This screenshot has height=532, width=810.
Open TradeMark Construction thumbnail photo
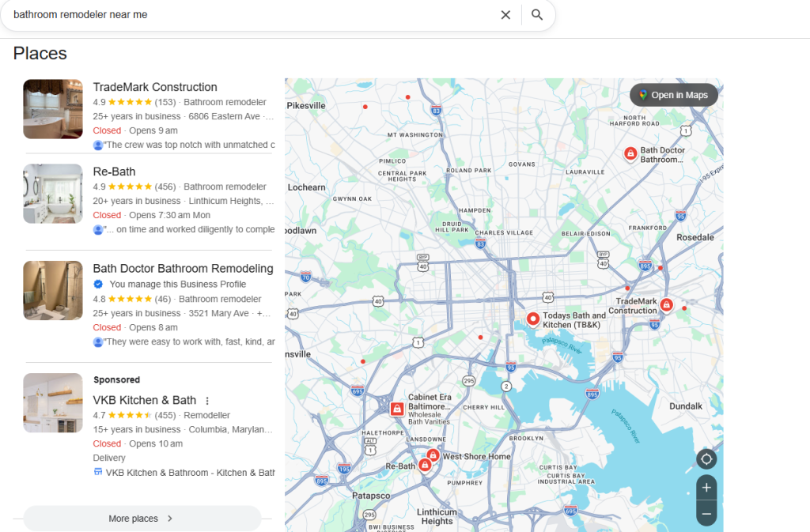53,109
